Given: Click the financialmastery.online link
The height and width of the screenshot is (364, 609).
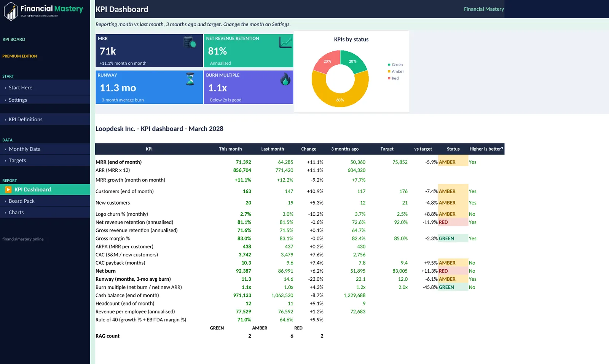Looking at the screenshot, I should [x=23, y=239].
